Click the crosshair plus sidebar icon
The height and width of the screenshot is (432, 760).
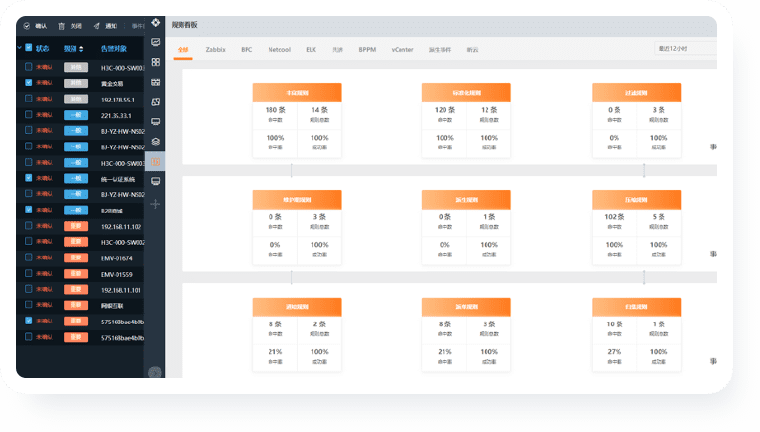[x=155, y=204]
